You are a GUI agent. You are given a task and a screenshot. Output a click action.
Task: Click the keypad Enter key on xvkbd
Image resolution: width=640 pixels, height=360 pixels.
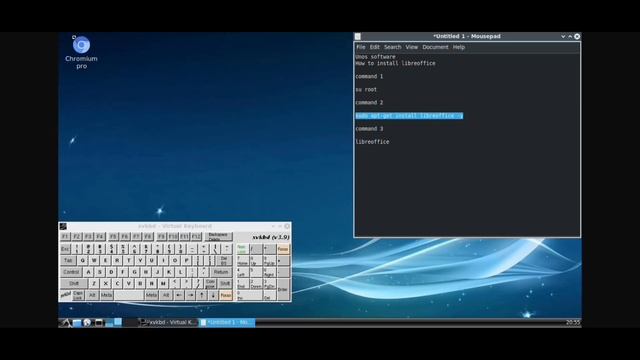click(x=283, y=289)
